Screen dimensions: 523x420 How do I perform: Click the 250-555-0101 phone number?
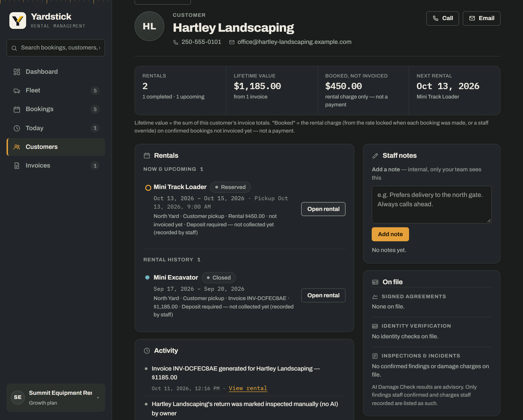click(x=201, y=42)
